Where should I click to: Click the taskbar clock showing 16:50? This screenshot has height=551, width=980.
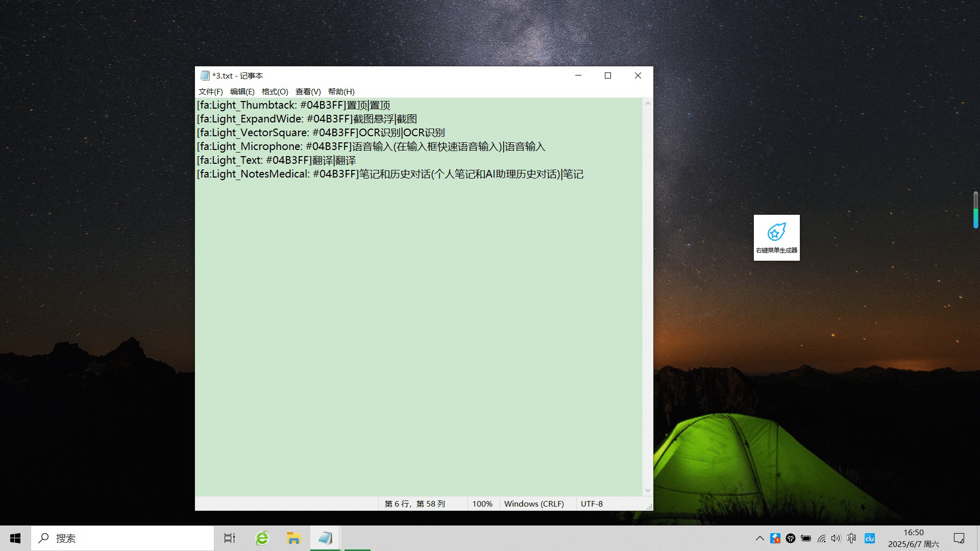click(x=913, y=538)
